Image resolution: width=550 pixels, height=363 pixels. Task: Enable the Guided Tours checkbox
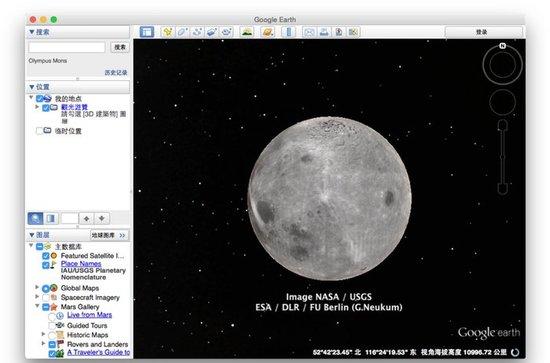pyautogui.click(x=52, y=326)
